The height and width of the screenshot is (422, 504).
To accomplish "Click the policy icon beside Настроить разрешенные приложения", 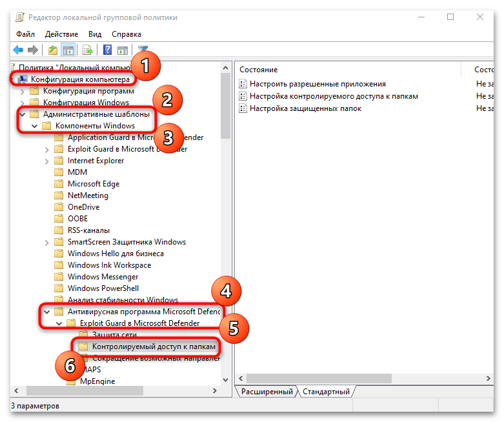I will point(243,84).
